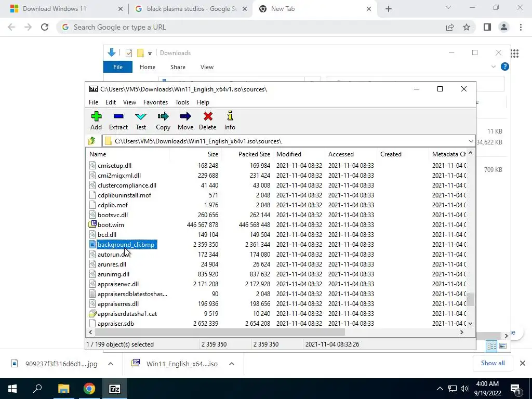The image size is (532, 399).
Task: Open the 7-Zip View menu
Action: 129,102
